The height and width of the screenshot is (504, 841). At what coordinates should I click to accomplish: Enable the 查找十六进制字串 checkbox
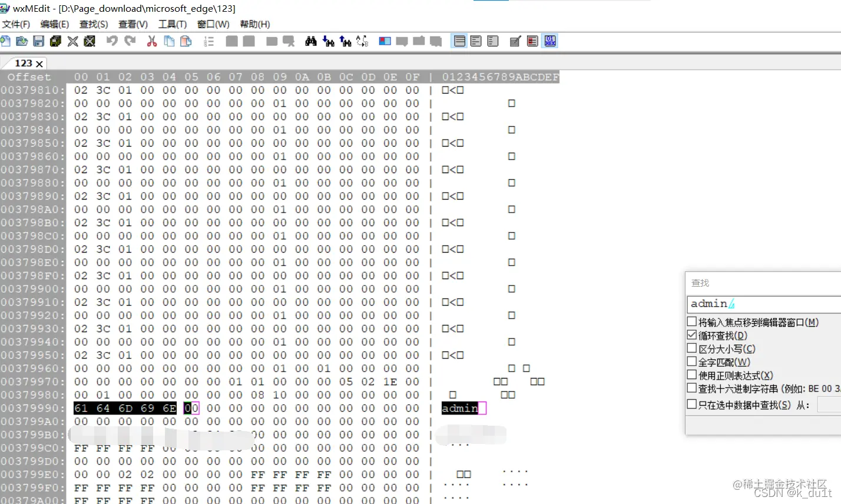point(692,387)
